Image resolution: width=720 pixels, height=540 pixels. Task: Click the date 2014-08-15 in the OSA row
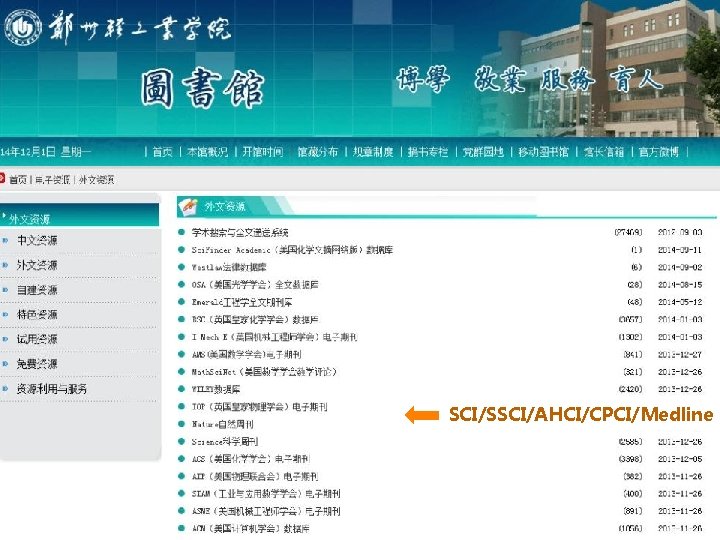coord(680,285)
